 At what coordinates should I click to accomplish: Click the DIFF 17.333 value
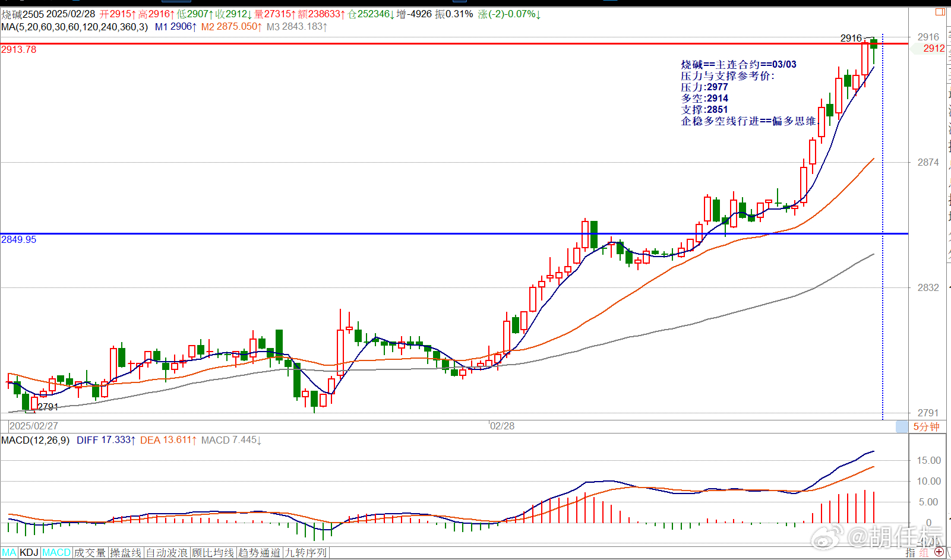pyautogui.click(x=106, y=440)
